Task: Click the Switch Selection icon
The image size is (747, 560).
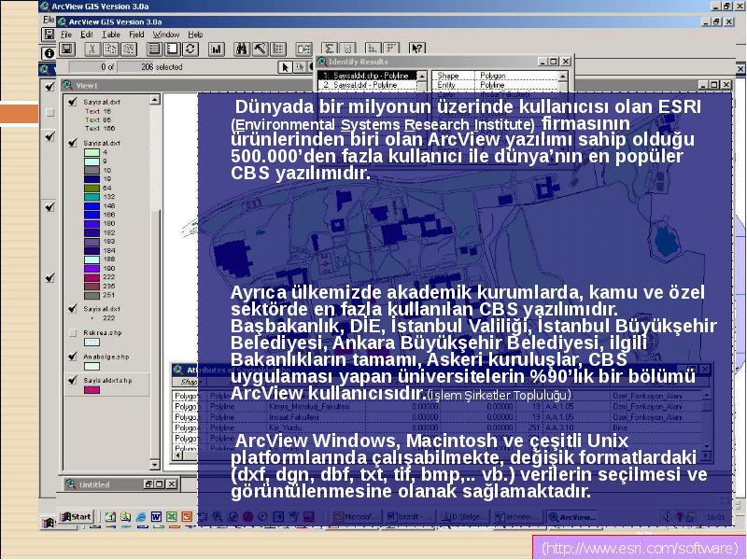Action: click(x=190, y=49)
